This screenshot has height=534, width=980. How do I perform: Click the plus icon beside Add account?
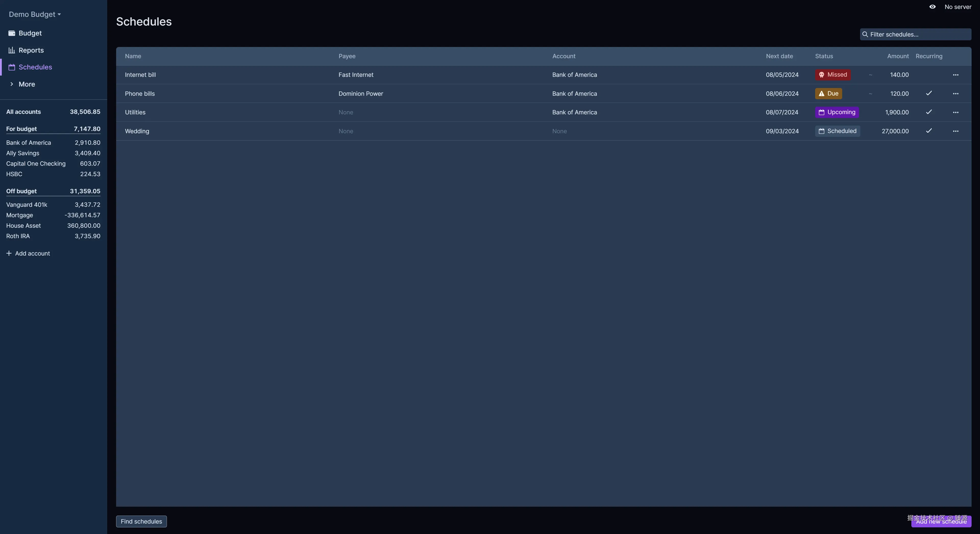pyautogui.click(x=9, y=253)
